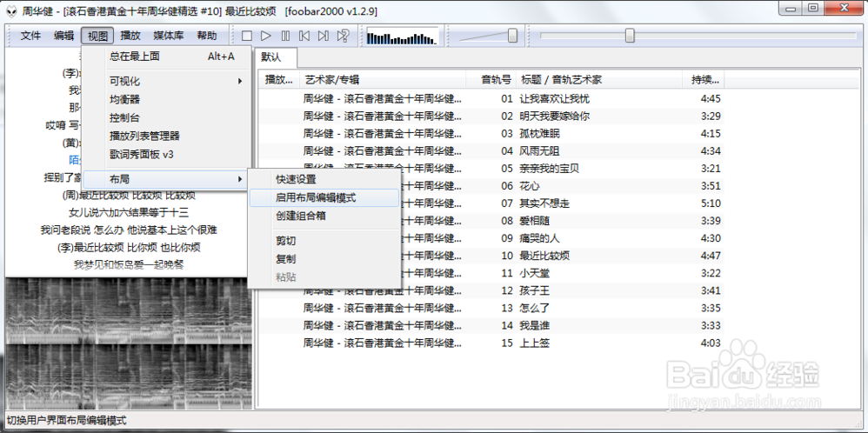The height and width of the screenshot is (433, 868).
Task: Click status bar text 切换用户界面布局编辑模式
Action: coord(66,420)
